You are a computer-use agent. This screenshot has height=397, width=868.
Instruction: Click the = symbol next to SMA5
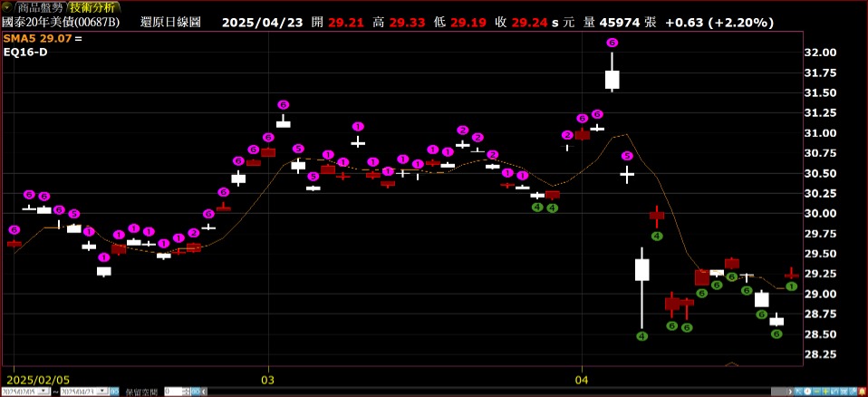[x=78, y=39]
